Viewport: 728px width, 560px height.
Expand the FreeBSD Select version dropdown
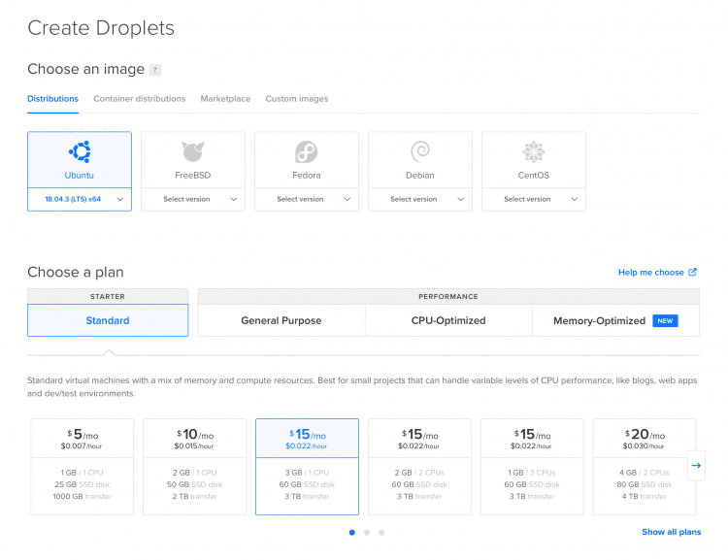coord(193,199)
